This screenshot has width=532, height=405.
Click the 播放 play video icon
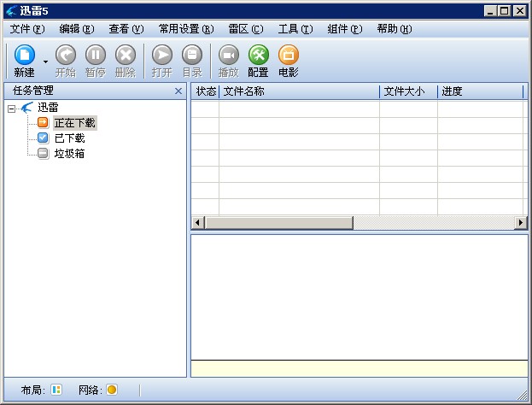click(x=228, y=55)
